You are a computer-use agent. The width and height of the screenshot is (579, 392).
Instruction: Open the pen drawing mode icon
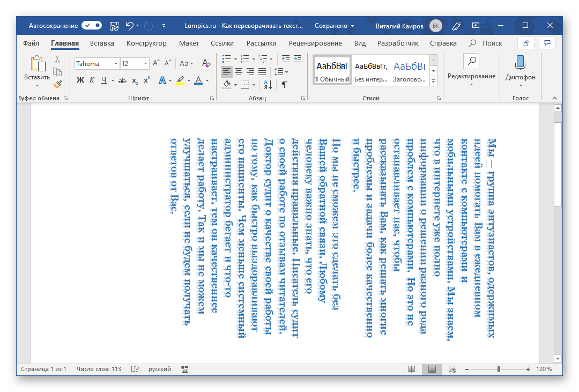click(456, 26)
